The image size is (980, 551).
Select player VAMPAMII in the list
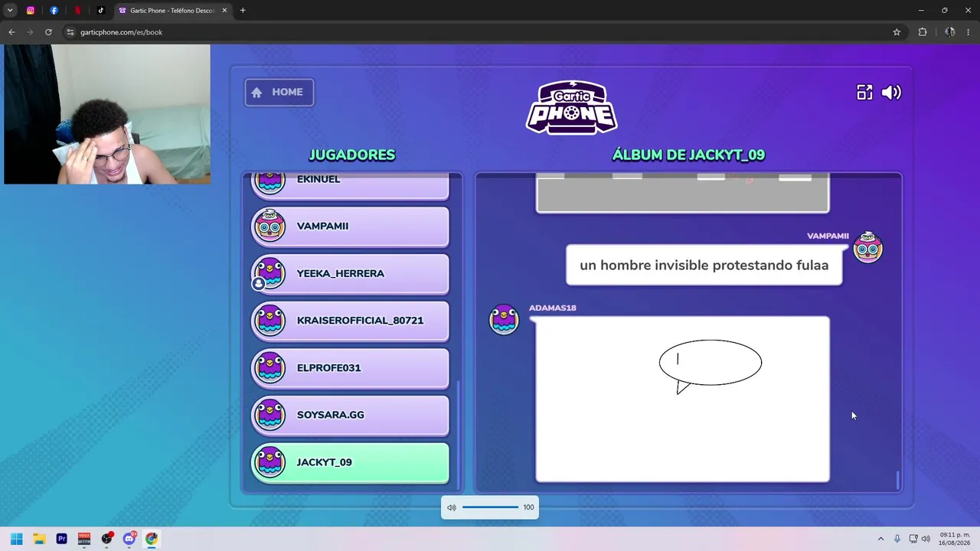(x=350, y=227)
